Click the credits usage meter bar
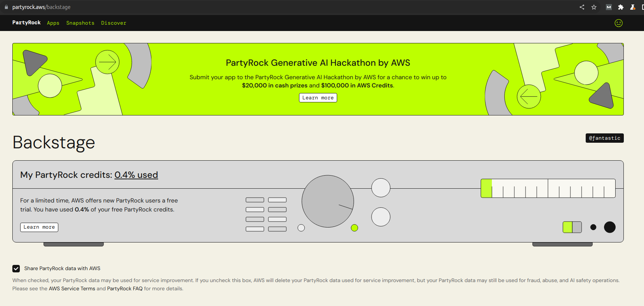Viewport: 644px width, 306px height. click(548, 188)
